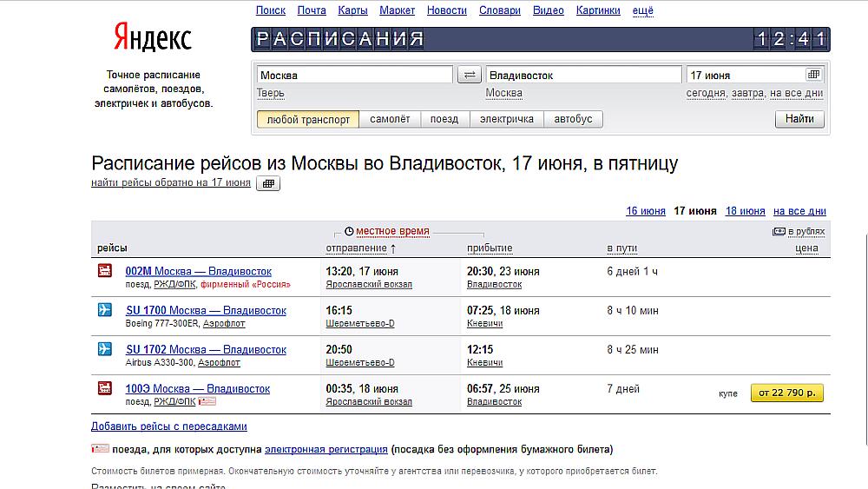Image resolution: width=868 pixels, height=489 pixels.
Task: Click train icon for 100Э route
Action: click(105, 388)
